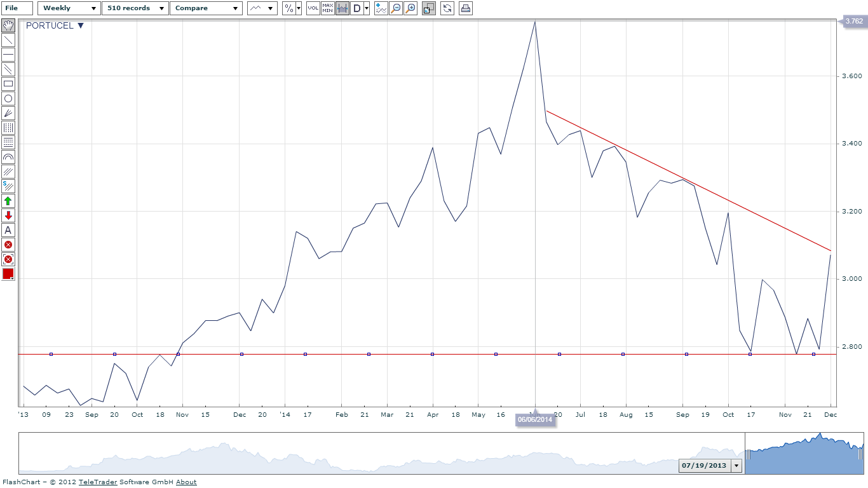
Task: Toggle percent scale display
Action: pyautogui.click(x=288, y=8)
